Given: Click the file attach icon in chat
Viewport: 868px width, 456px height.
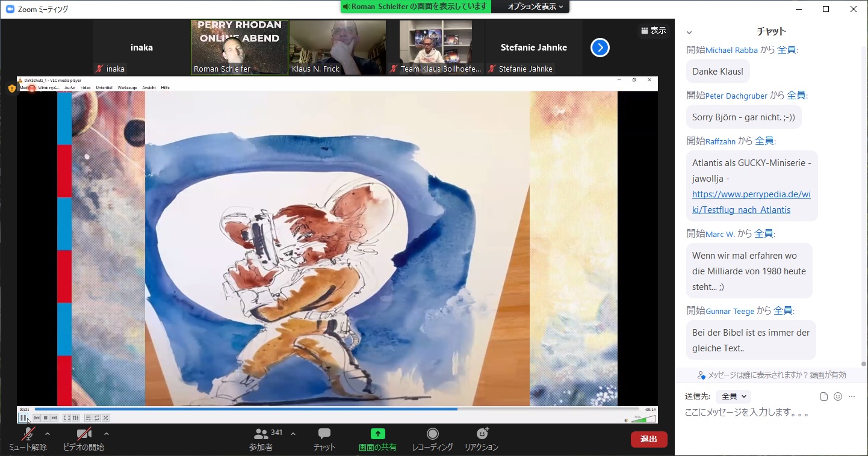Looking at the screenshot, I should pos(824,396).
